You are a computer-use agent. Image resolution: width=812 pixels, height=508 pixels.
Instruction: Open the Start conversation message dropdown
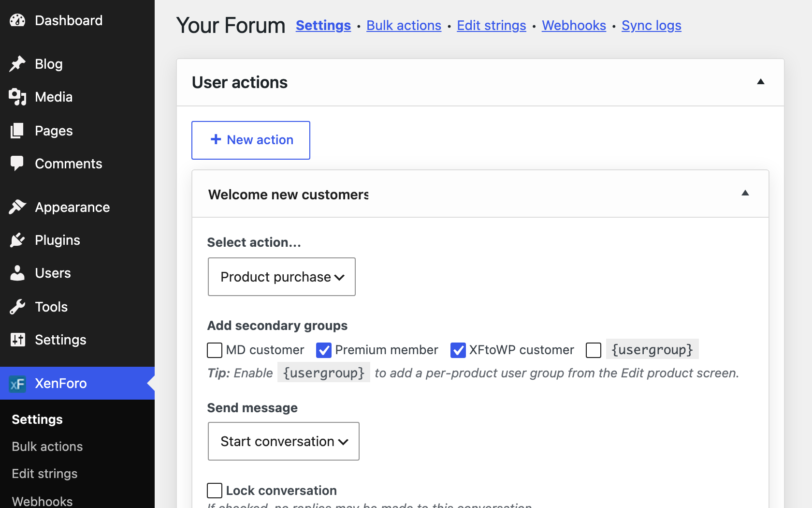coord(284,441)
